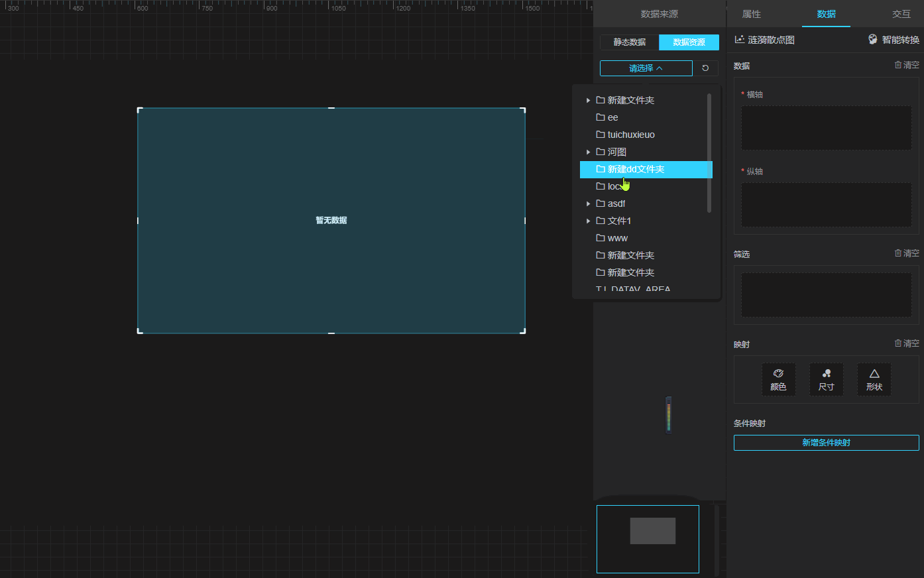Image resolution: width=924 pixels, height=578 pixels.
Task: Click the rainbow gradient legend bar
Action: coord(669,415)
